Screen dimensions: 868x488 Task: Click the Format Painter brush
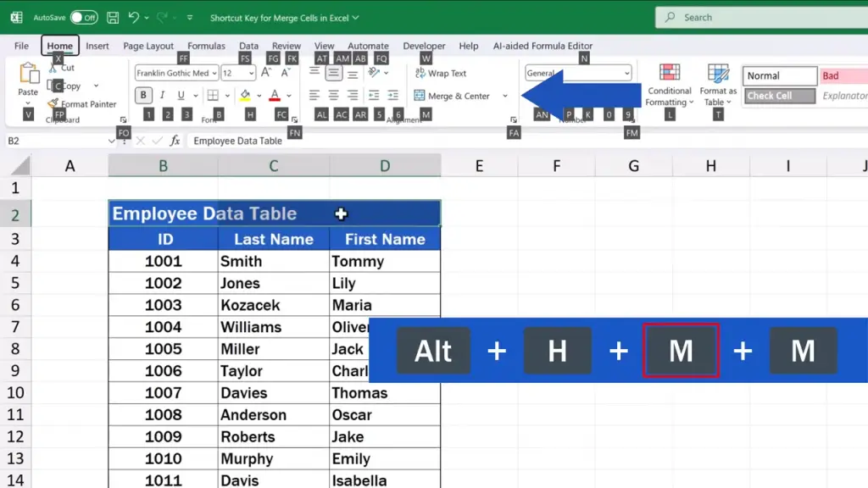(x=54, y=104)
